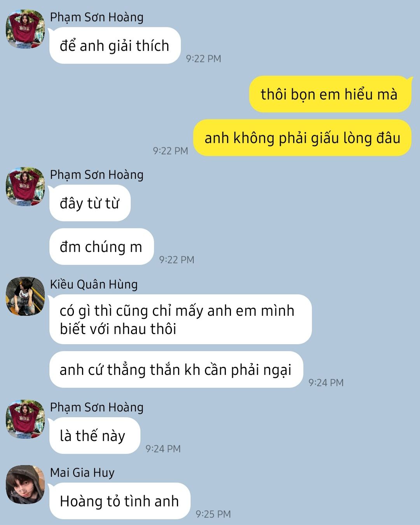Select the 'Hoàng tỏ tình anh' message
The image size is (420, 525).
pos(120,501)
